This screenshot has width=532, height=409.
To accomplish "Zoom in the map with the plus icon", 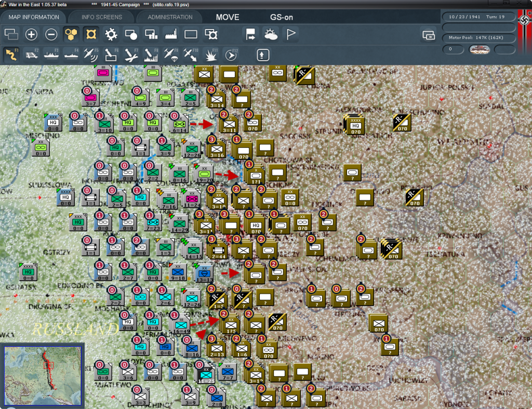I will pyautogui.click(x=31, y=34).
